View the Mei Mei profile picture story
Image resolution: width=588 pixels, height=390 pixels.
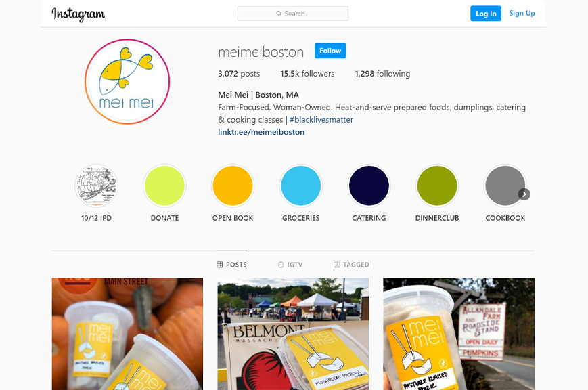(127, 81)
